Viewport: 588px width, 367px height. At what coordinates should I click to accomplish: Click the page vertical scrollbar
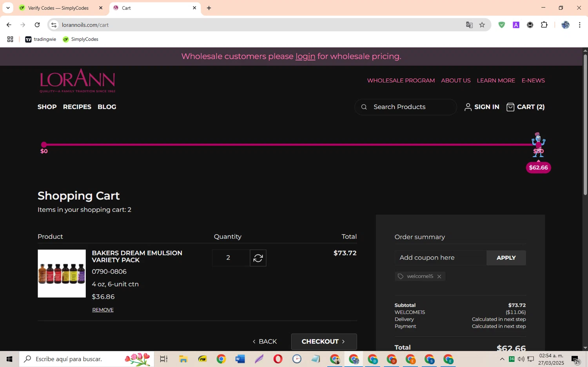tap(585, 125)
